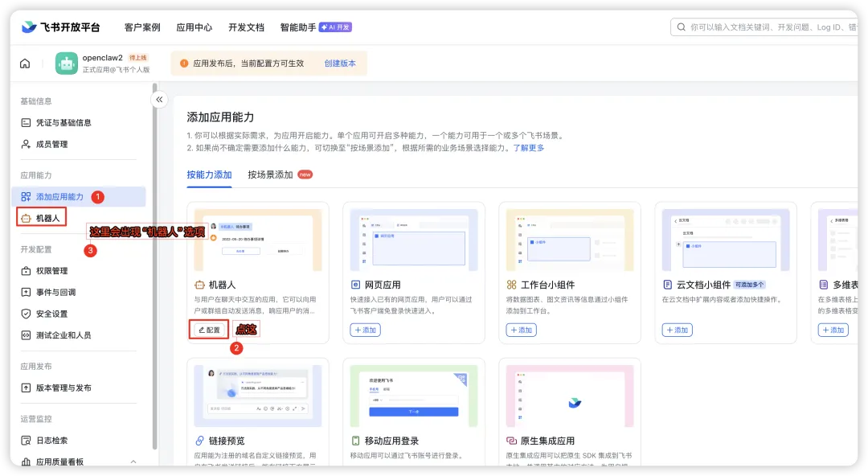Select 成员管理 in the sidebar
868x476 pixels.
[78, 144]
